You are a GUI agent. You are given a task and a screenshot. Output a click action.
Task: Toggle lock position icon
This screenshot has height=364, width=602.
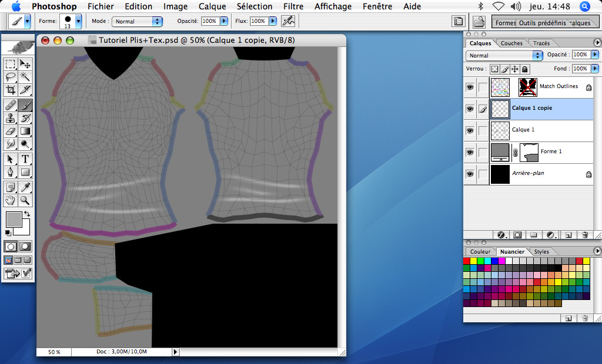pos(515,69)
